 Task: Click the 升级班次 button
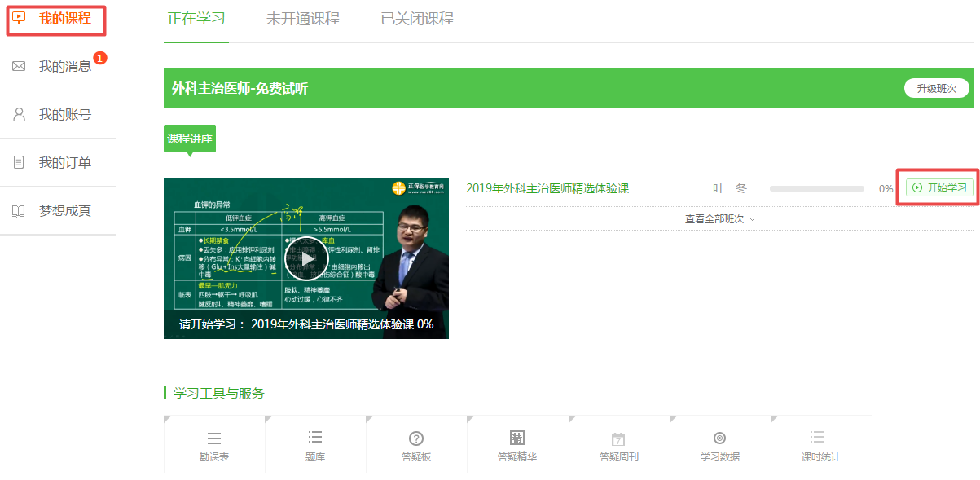point(936,88)
